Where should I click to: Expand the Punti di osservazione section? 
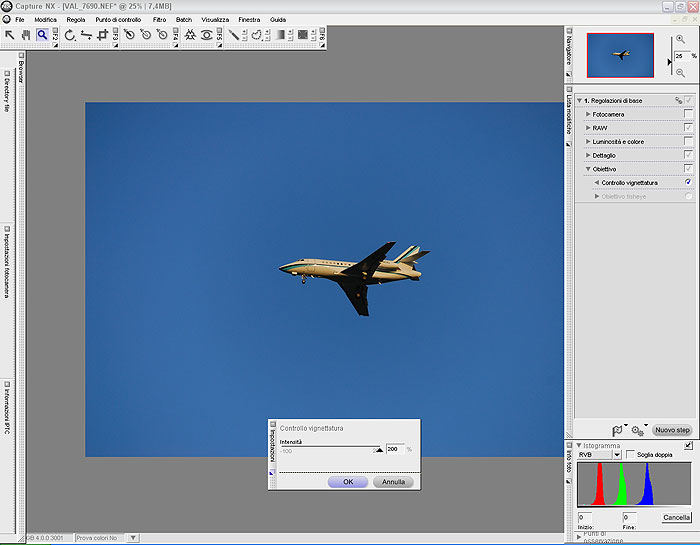pyautogui.click(x=579, y=537)
